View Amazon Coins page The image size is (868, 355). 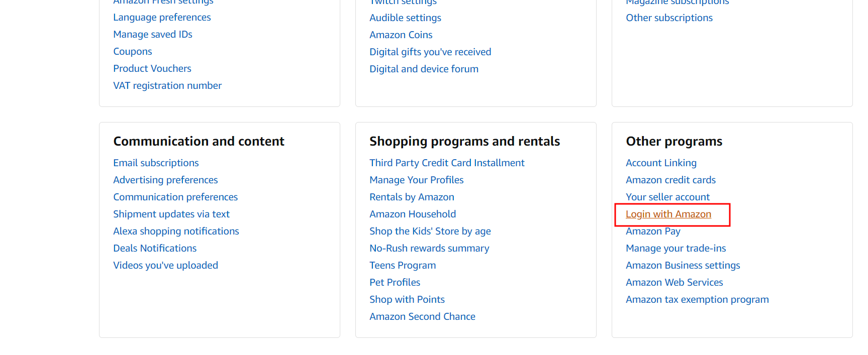tap(401, 35)
